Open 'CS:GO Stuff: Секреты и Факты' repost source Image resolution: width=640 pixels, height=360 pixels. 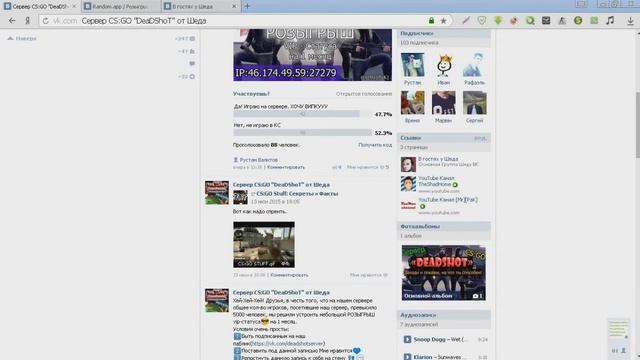coord(297,193)
